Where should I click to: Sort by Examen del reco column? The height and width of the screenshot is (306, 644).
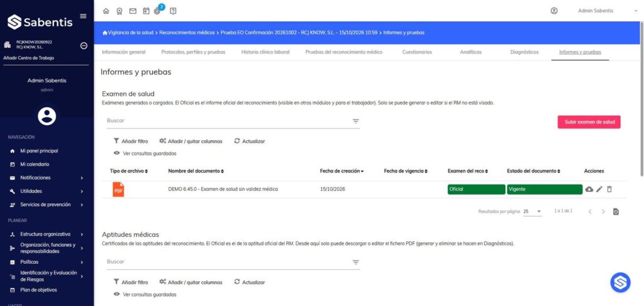pyautogui.click(x=468, y=171)
